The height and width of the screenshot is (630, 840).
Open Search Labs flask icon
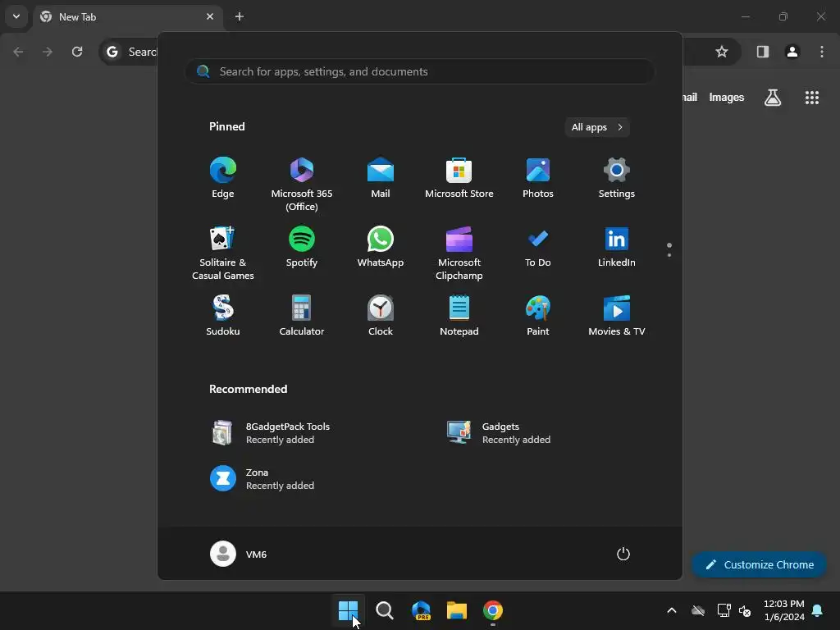(x=773, y=98)
